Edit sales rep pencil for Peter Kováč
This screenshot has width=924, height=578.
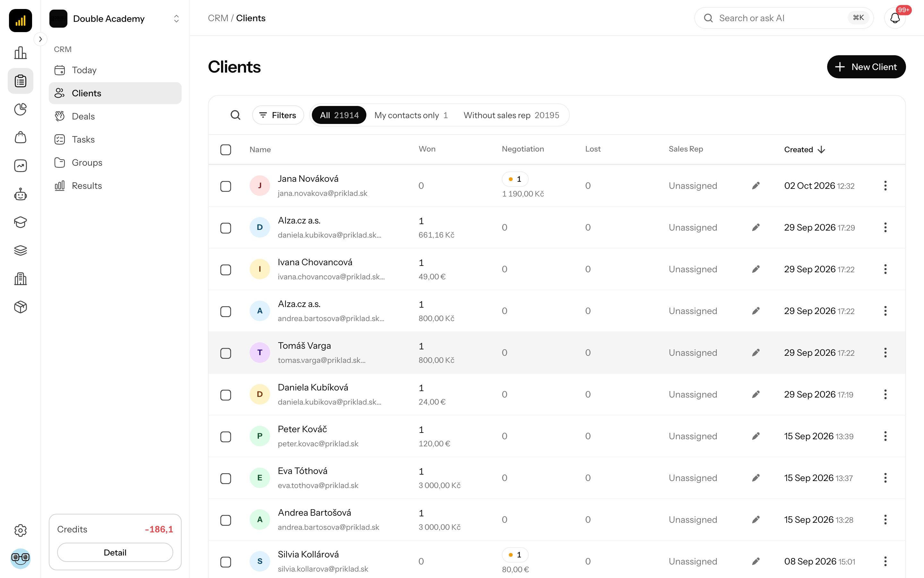coord(756,436)
